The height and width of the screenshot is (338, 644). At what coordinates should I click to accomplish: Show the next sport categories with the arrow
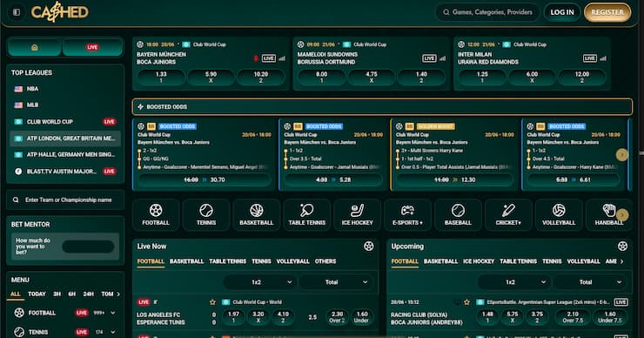(622, 214)
